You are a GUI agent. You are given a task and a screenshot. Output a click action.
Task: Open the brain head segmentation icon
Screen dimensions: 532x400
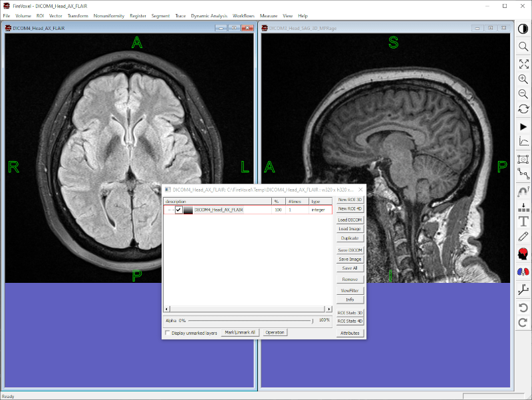coord(523,254)
